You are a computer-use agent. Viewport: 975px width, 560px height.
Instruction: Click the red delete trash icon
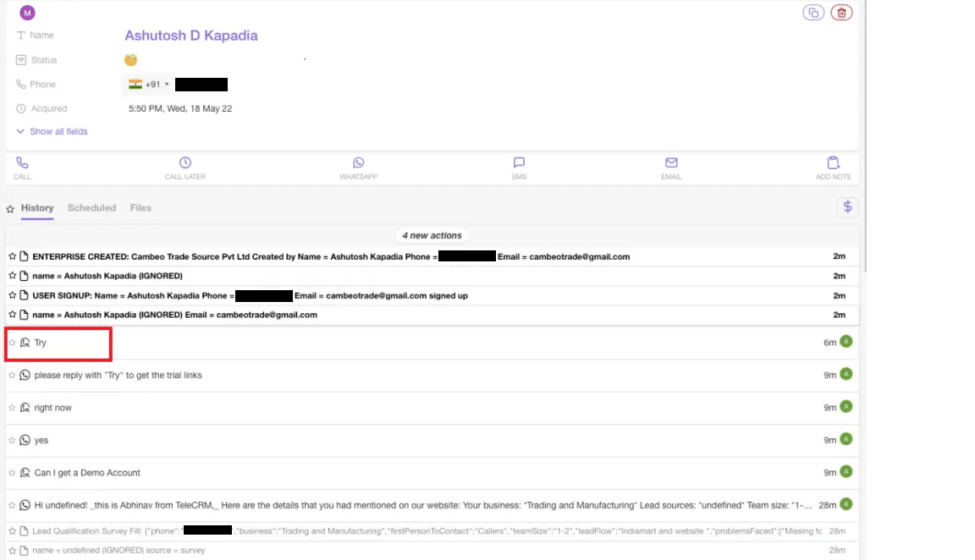coord(841,13)
